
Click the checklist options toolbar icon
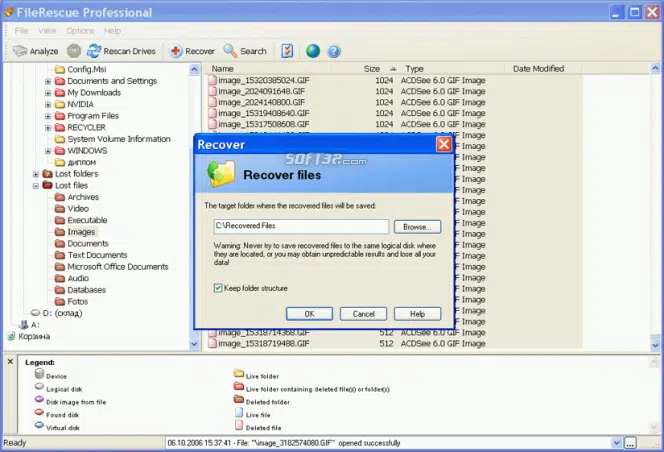tap(287, 51)
